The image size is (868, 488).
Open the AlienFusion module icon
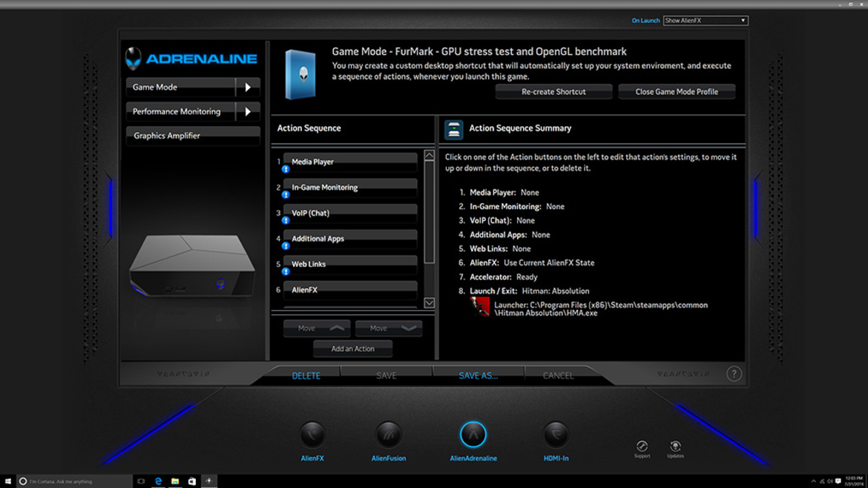[x=389, y=435]
